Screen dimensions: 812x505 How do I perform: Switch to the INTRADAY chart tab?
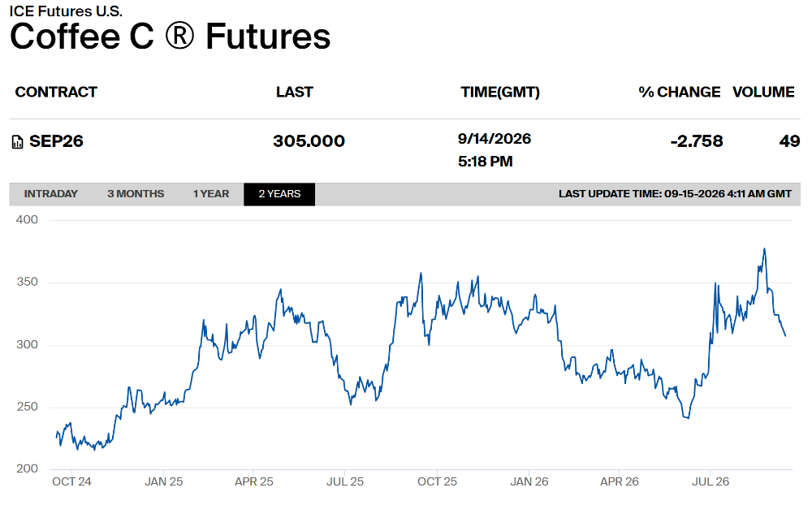(x=50, y=194)
